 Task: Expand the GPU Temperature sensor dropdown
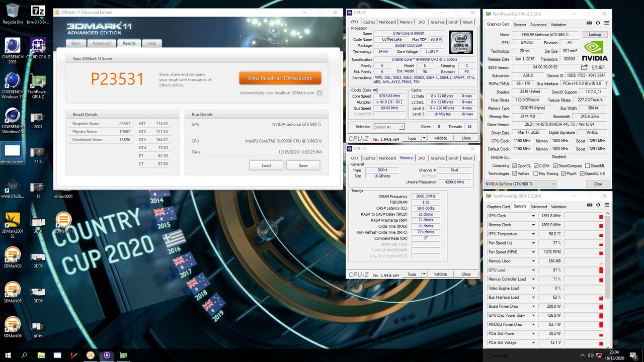pos(533,234)
